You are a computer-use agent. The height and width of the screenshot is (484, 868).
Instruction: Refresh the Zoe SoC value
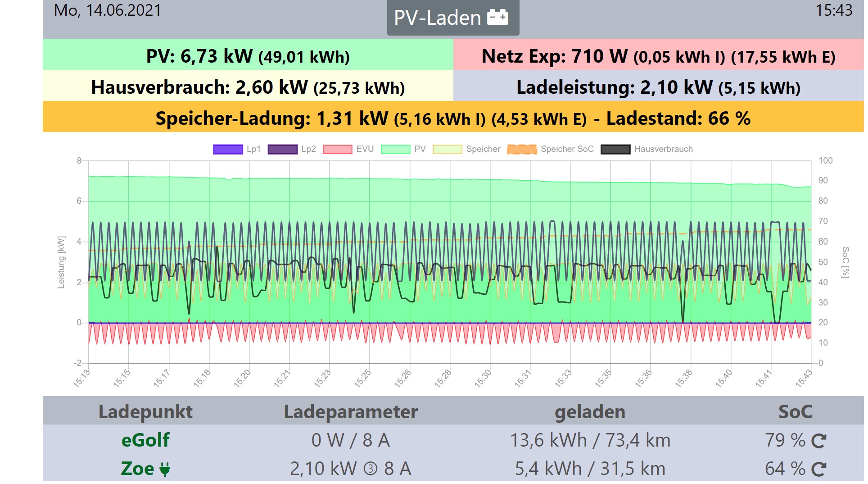[818, 469]
